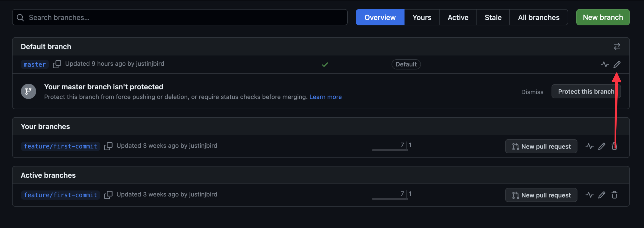
Task: Copy the feature/first-commit branch name
Action: [108, 146]
